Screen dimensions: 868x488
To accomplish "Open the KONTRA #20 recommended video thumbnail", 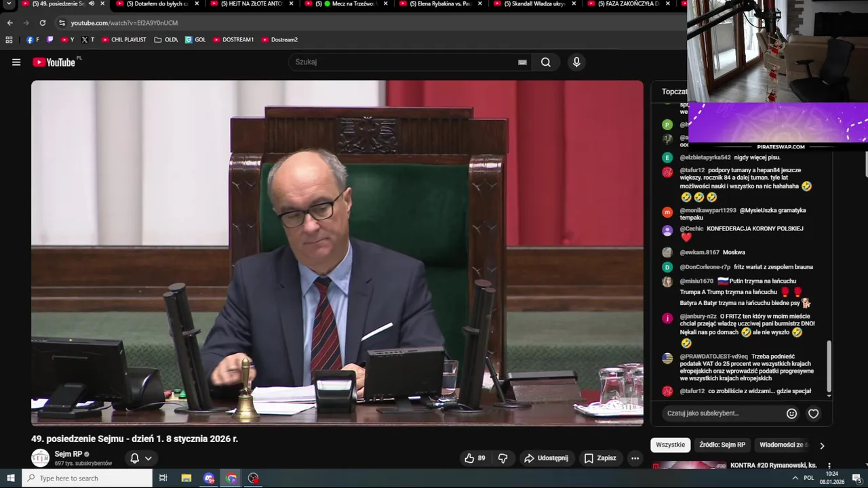I will tap(688, 465).
